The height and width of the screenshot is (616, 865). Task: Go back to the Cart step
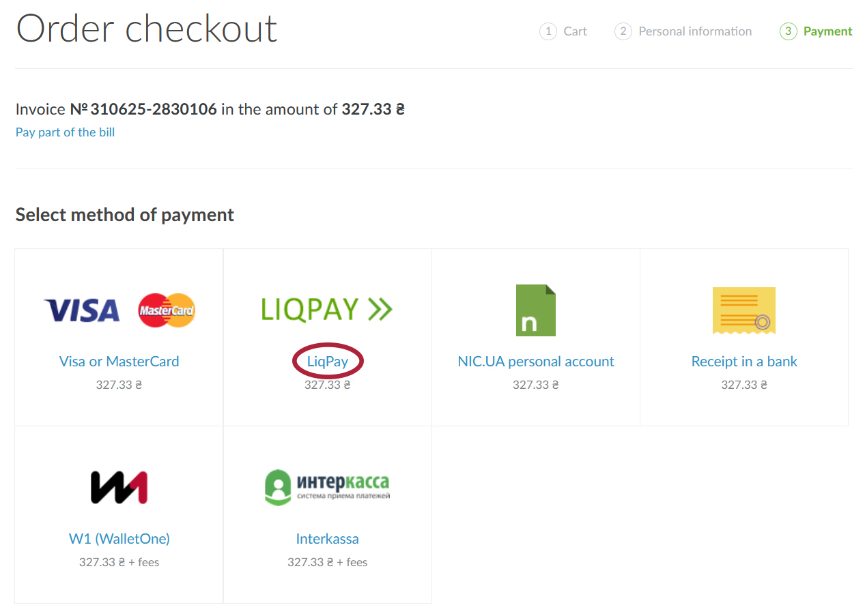tap(576, 31)
